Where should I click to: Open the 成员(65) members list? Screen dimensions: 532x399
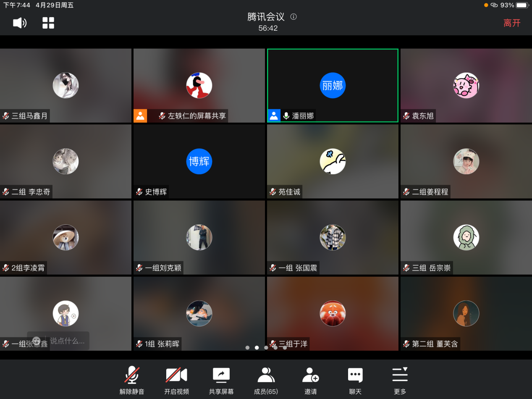pyautogui.click(x=266, y=381)
